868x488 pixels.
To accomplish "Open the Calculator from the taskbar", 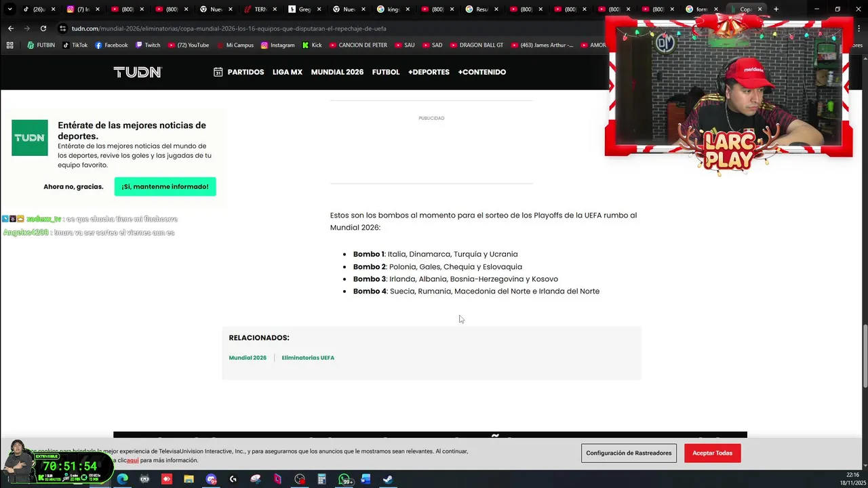I will click(x=322, y=479).
